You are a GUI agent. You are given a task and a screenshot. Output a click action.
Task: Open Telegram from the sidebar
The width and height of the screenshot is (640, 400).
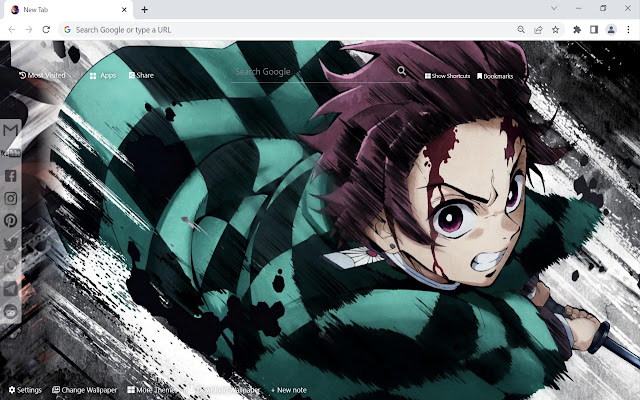[x=10, y=289]
